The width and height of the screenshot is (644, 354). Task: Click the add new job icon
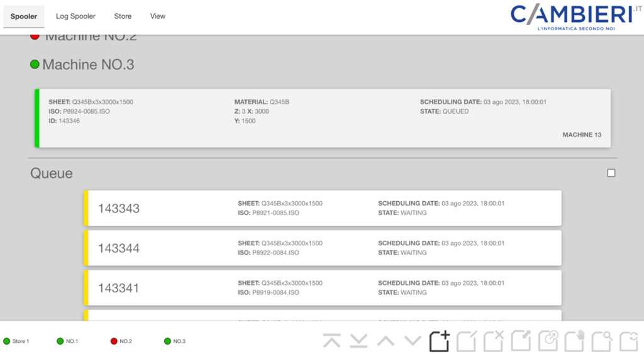point(440,341)
